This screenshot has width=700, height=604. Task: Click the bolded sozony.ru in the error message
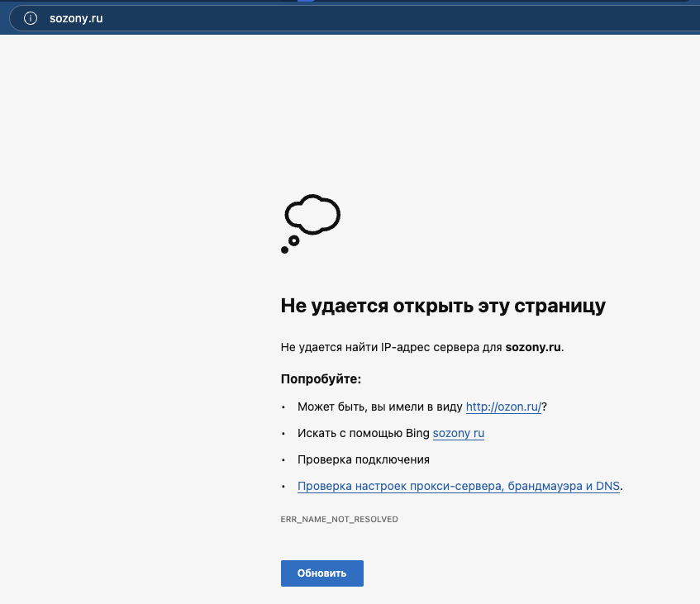(x=532, y=347)
